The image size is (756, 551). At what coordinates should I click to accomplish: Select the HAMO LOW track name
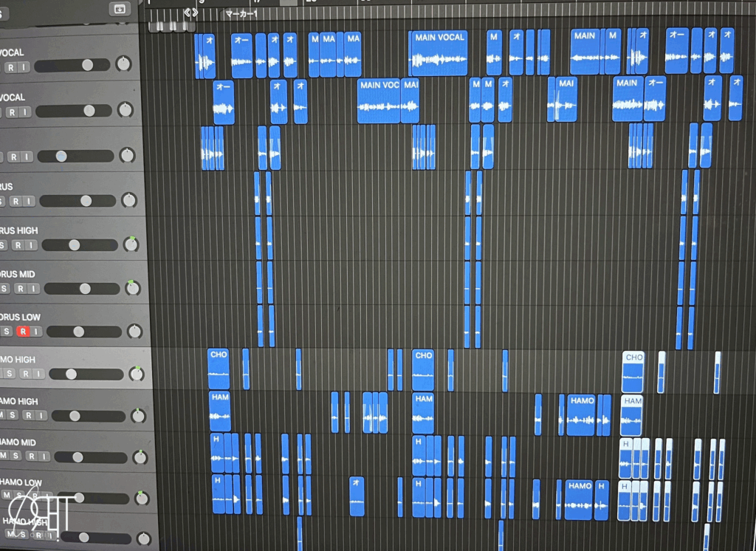click(21, 482)
